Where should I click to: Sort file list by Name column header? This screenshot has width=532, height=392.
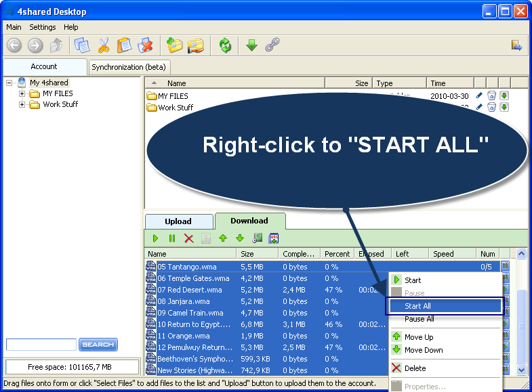click(x=234, y=83)
